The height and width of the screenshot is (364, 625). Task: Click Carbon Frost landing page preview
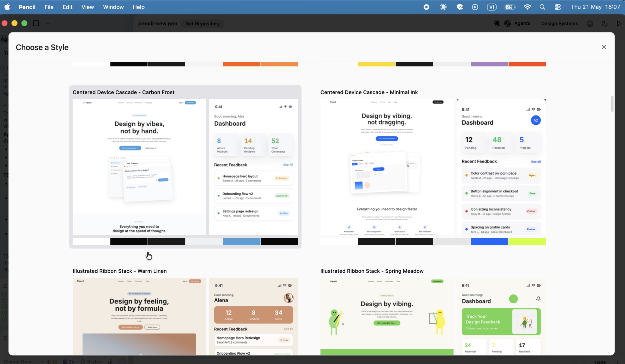[139, 167]
